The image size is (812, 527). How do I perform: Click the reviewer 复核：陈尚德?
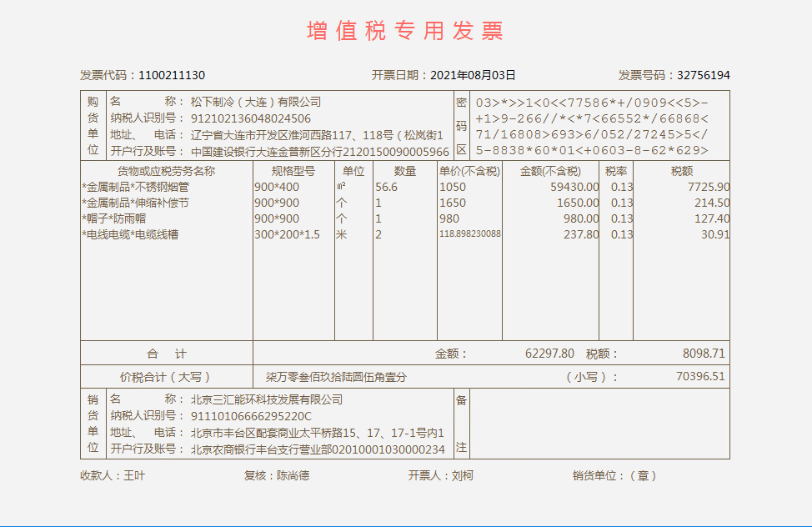pyautogui.click(x=277, y=475)
